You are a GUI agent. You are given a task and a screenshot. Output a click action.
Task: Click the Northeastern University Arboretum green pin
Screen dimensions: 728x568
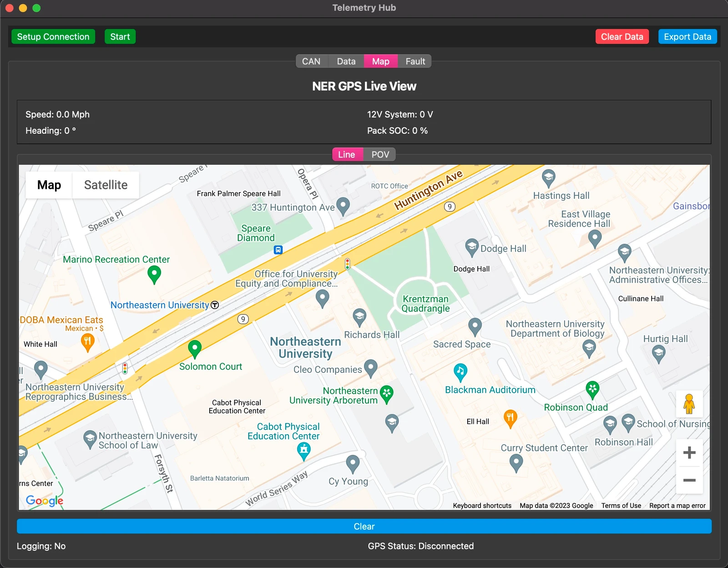(386, 395)
